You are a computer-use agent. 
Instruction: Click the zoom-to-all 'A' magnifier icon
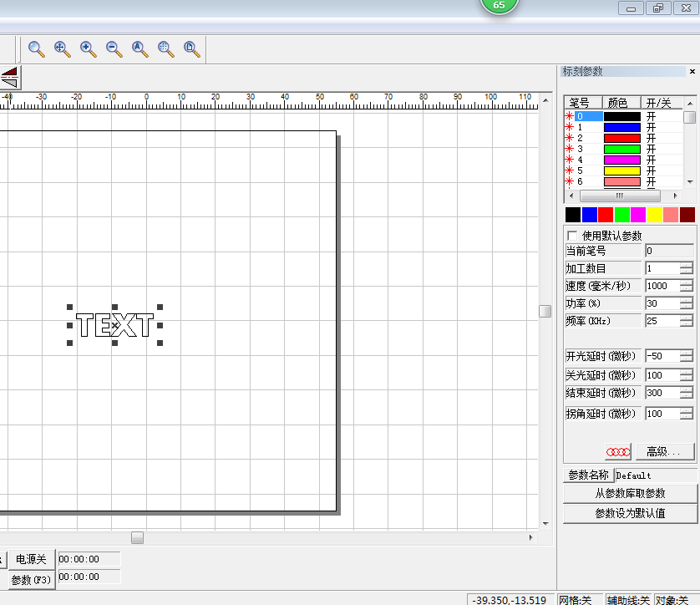click(x=140, y=49)
